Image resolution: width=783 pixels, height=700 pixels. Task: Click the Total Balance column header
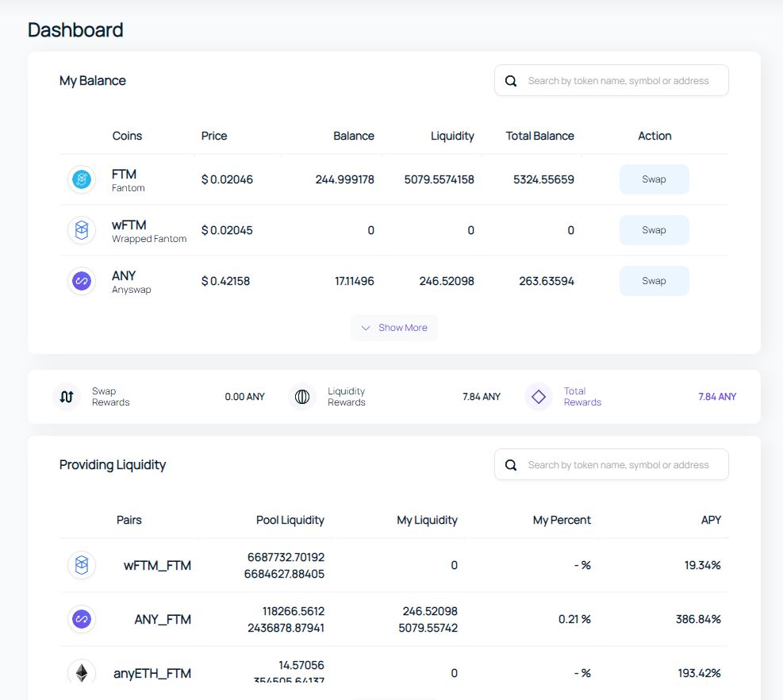click(x=539, y=136)
